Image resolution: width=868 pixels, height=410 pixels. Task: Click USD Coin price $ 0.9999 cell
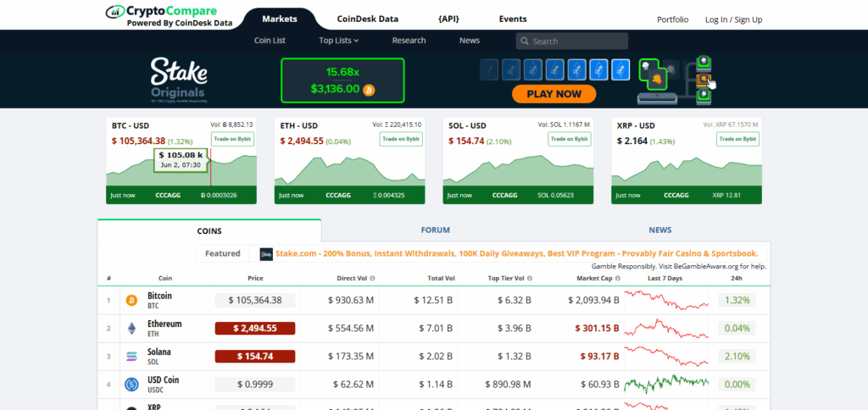(x=255, y=384)
